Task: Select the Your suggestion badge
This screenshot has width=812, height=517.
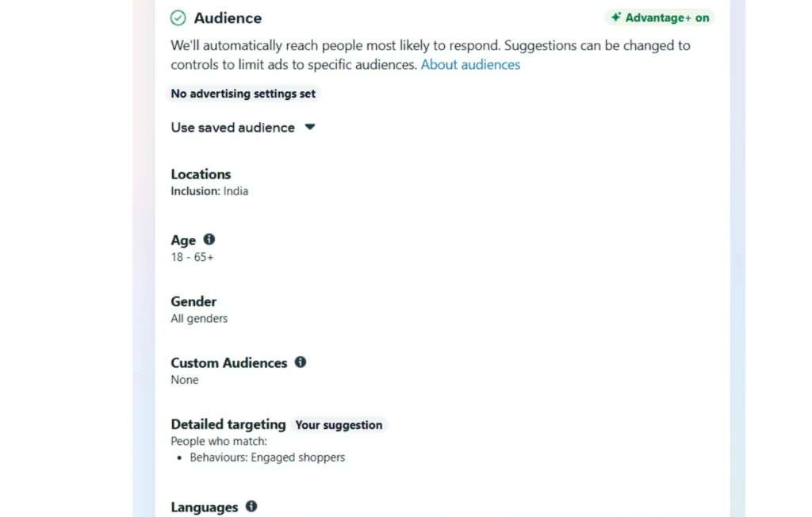Action: pyautogui.click(x=339, y=425)
